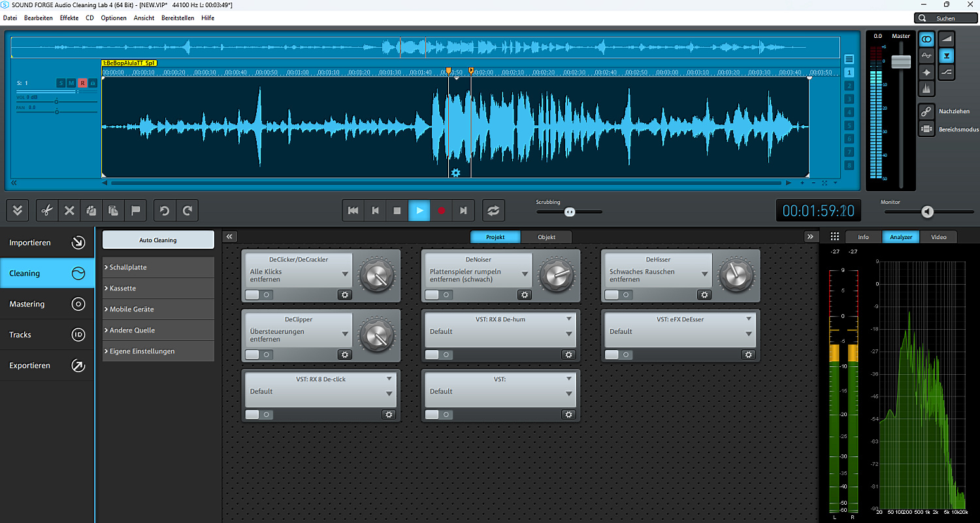980x523 pixels.
Task: Click the Exportieren sidebar icon
Action: [x=78, y=366]
